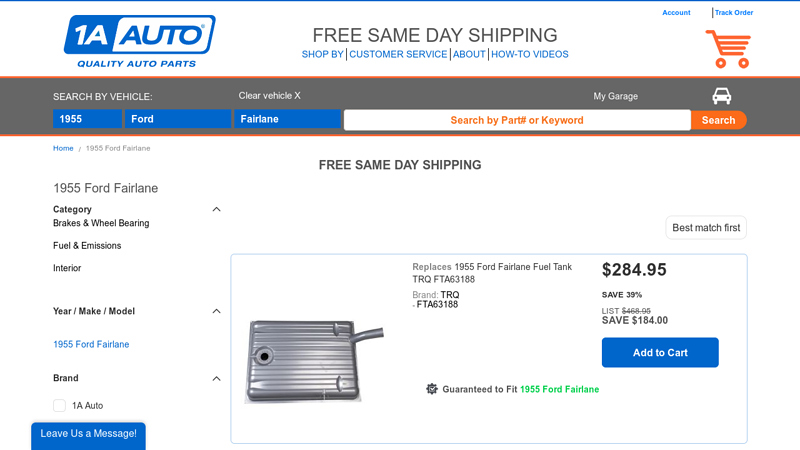Click the My Garage car icon

pos(721,96)
